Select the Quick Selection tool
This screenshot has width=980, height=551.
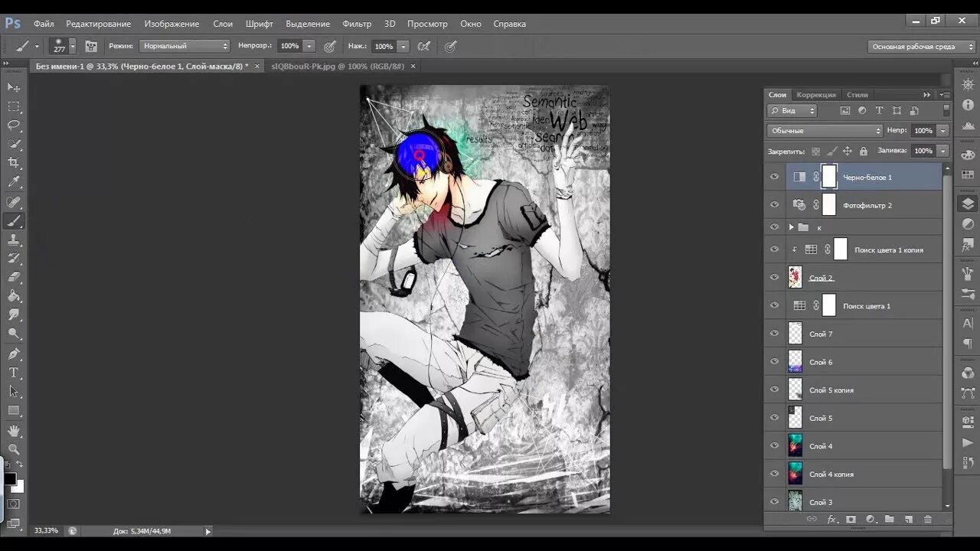[x=14, y=144]
